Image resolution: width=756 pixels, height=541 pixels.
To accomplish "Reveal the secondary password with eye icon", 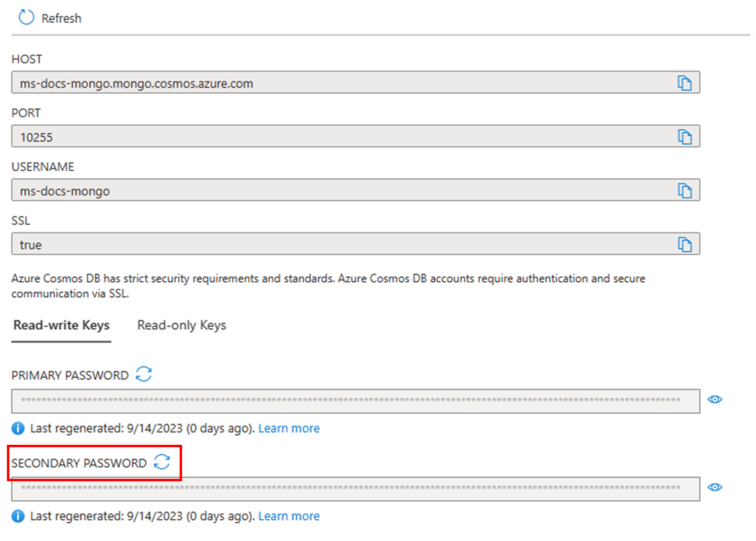I will (715, 487).
